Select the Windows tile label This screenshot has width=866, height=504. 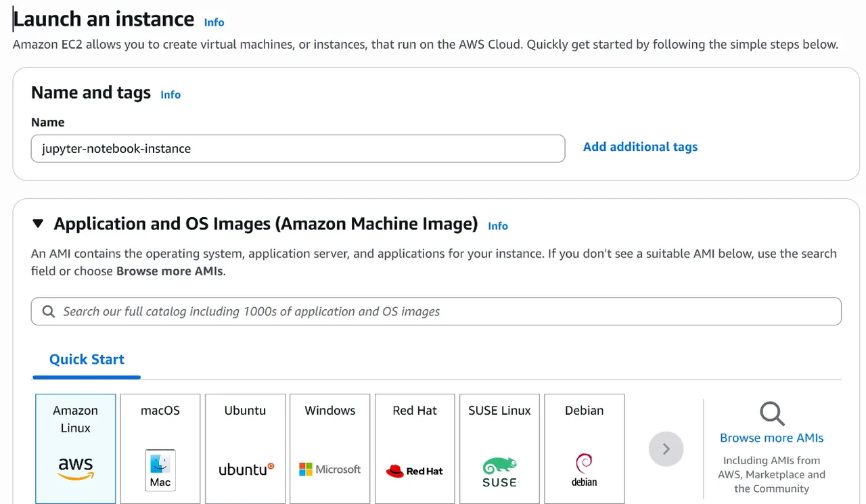[330, 411]
